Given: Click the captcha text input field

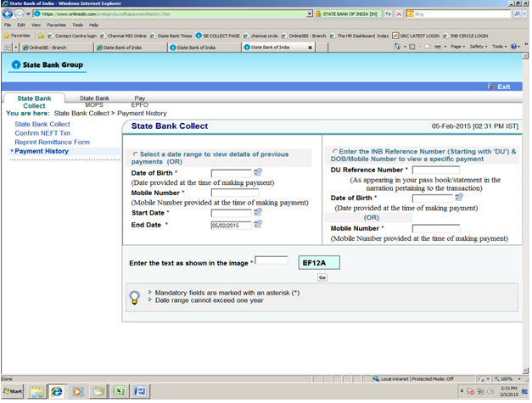Looking at the screenshot, I should 271,260.
